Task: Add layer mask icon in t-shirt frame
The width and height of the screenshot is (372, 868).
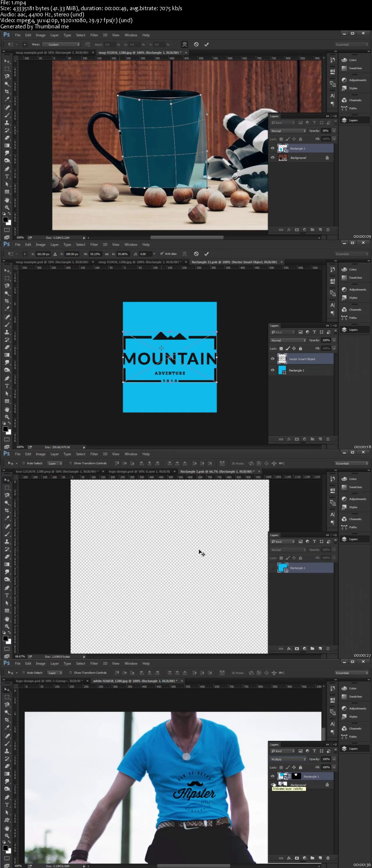Action: (297, 858)
